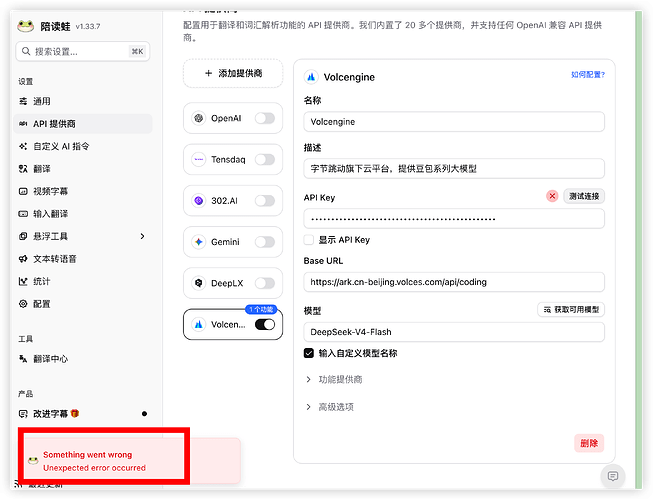Turn on the Gemini provider switch

click(x=265, y=242)
